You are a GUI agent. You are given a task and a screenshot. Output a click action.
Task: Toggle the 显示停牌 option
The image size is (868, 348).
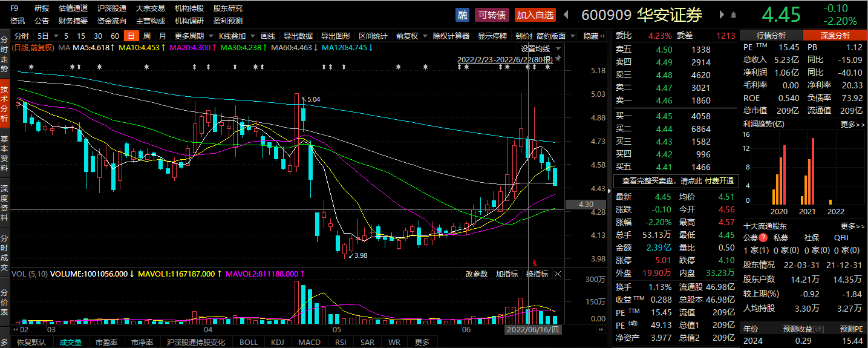492,36
